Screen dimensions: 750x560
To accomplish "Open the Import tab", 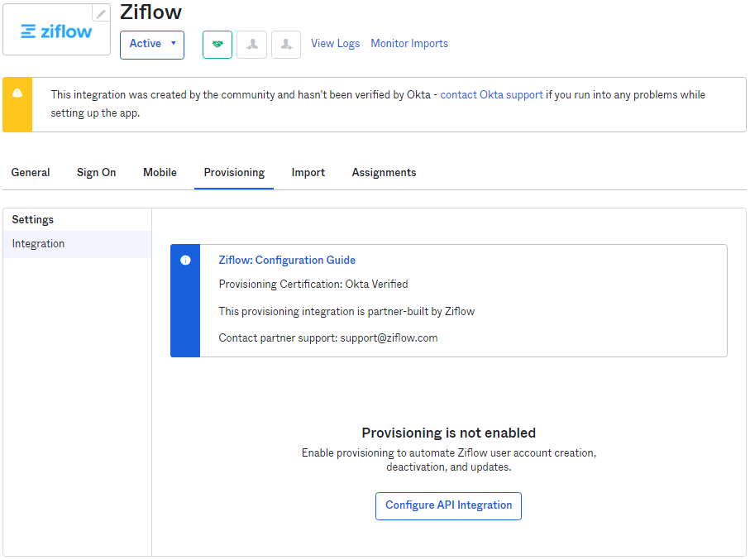I will (x=308, y=173).
